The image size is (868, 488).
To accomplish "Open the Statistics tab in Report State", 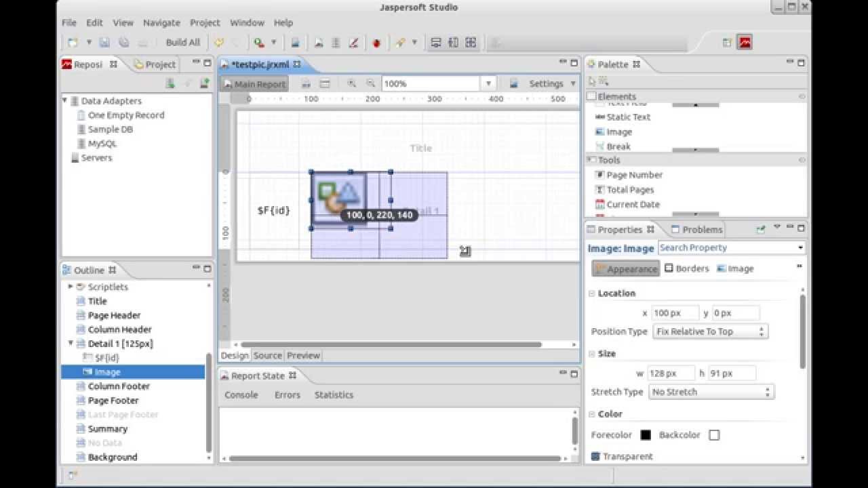I will click(x=334, y=394).
